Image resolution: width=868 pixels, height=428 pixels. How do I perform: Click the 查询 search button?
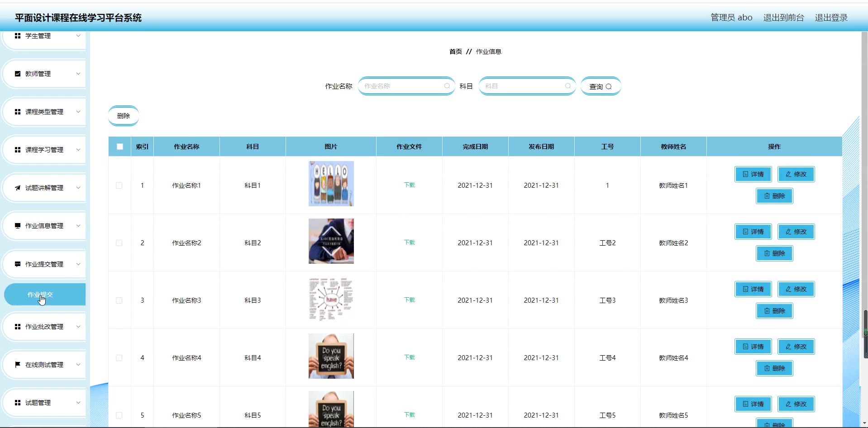(601, 86)
